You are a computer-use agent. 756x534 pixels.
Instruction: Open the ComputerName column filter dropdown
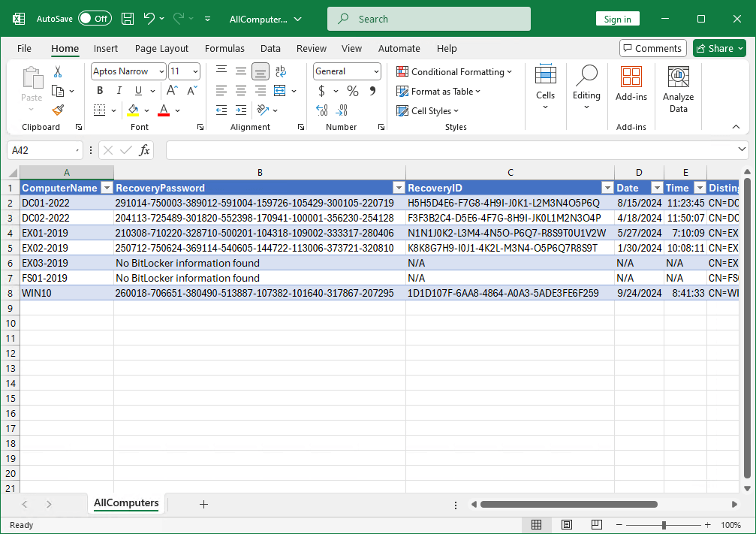(106, 188)
